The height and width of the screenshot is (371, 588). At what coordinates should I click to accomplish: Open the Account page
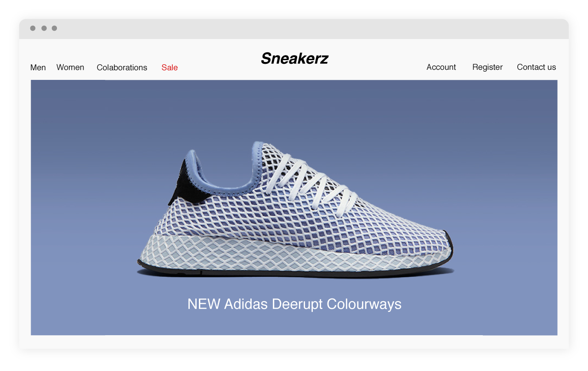(x=441, y=67)
